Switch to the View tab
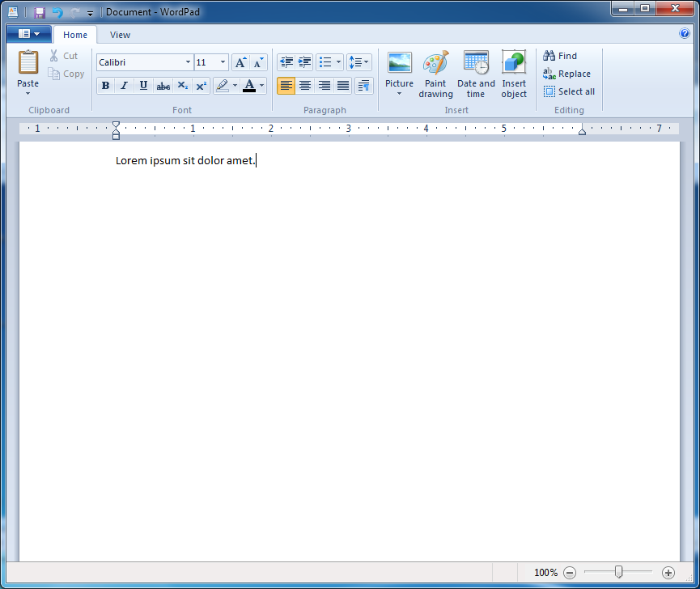700x589 pixels. pyautogui.click(x=120, y=35)
